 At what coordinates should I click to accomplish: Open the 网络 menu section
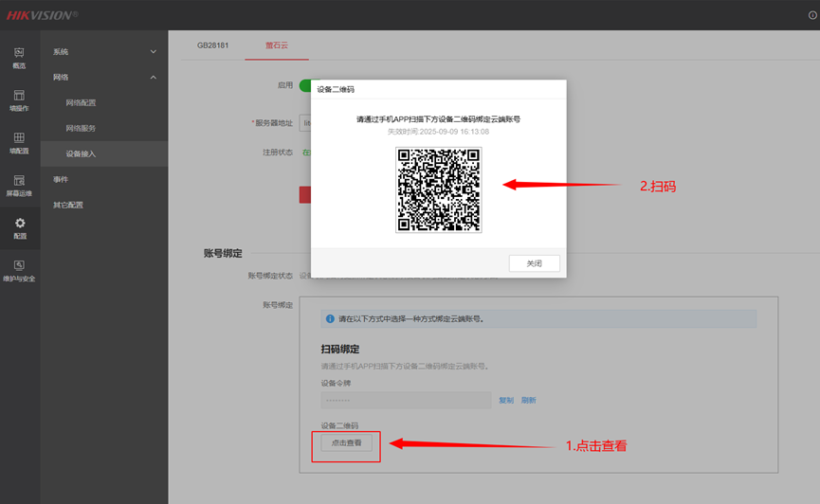[104, 78]
